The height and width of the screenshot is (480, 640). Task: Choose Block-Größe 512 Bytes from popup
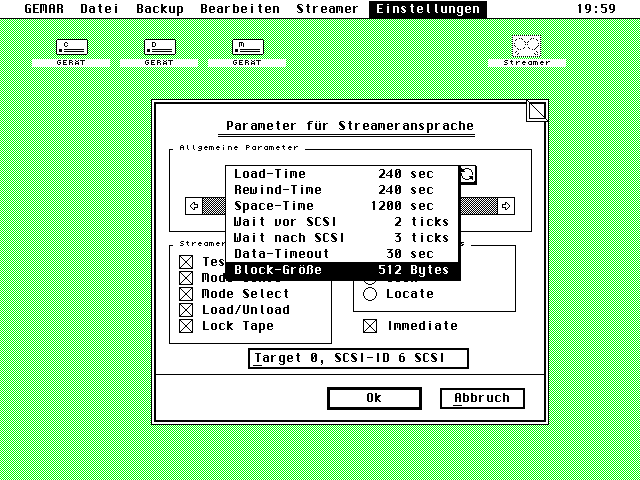pos(341,270)
